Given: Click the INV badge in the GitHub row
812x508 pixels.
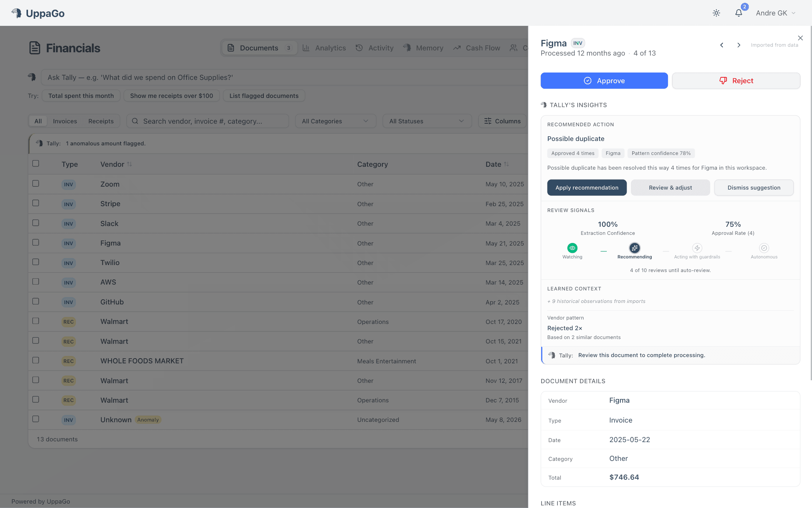Looking at the screenshot, I should pyautogui.click(x=69, y=302).
